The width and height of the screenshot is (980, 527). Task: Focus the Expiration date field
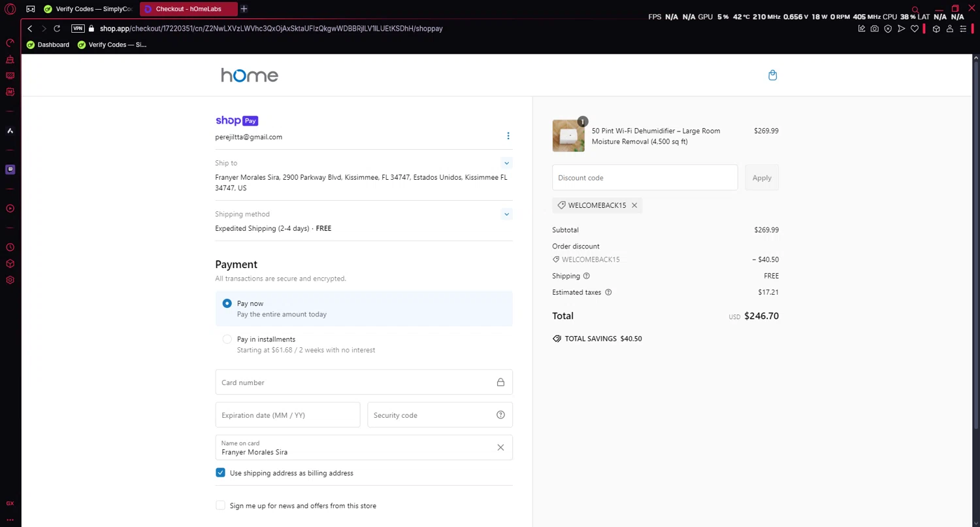tap(287, 415)
